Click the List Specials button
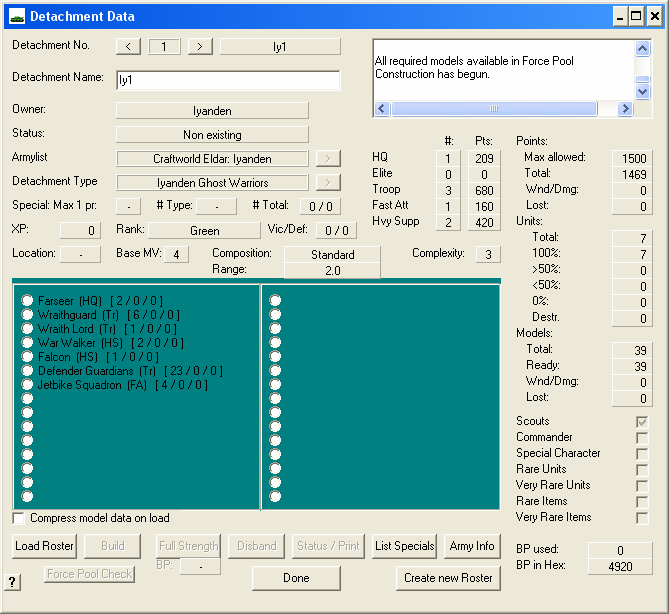669x614 pixels. pos(404,546)
